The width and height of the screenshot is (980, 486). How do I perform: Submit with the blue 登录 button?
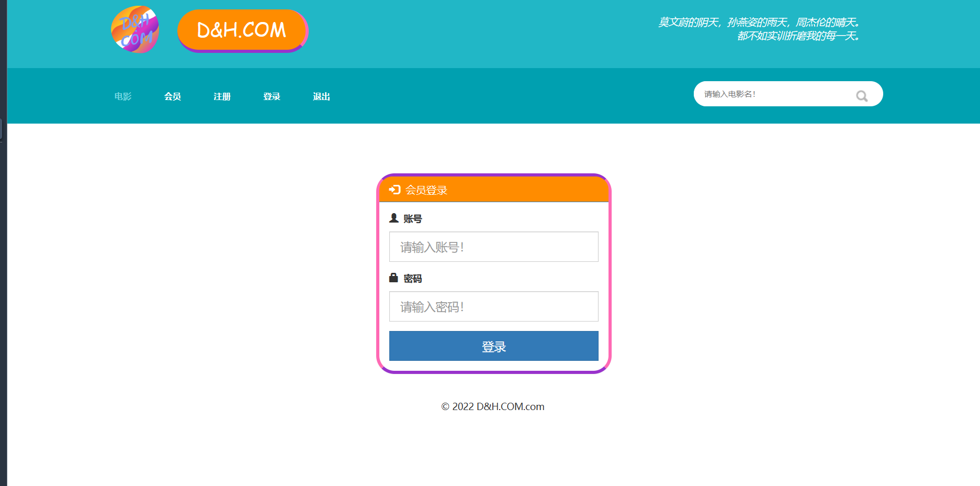point(494,346)
